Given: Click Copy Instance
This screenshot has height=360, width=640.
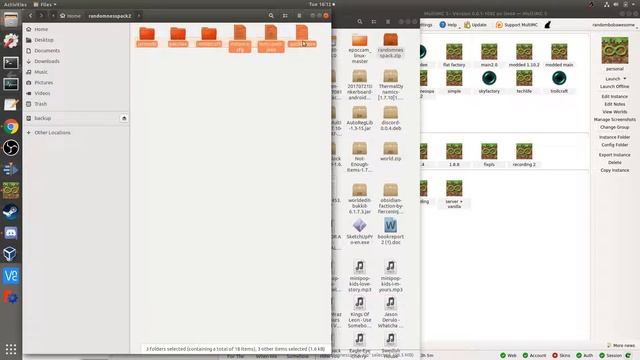Looking at the screenshot, I should click(614, 170).
